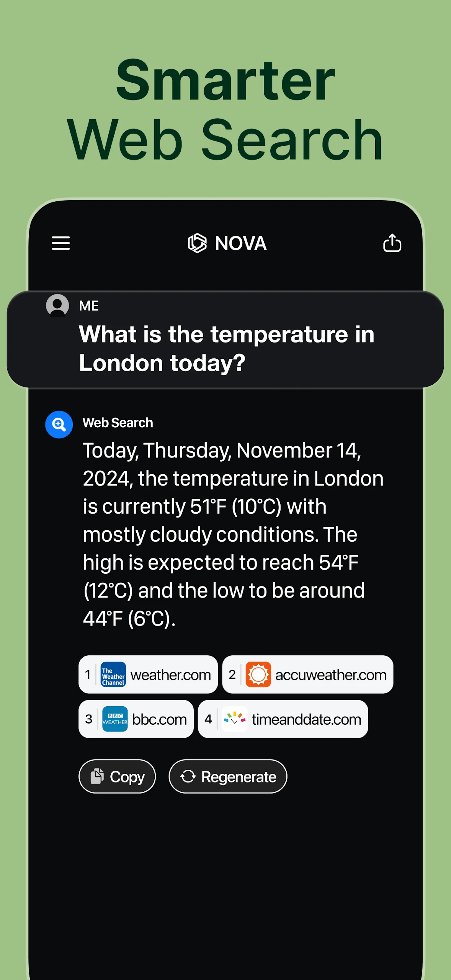Tap the London temperature question bubble
This screenshot has height=980, width=451.
pyautogui.click(x=226, y=348)
